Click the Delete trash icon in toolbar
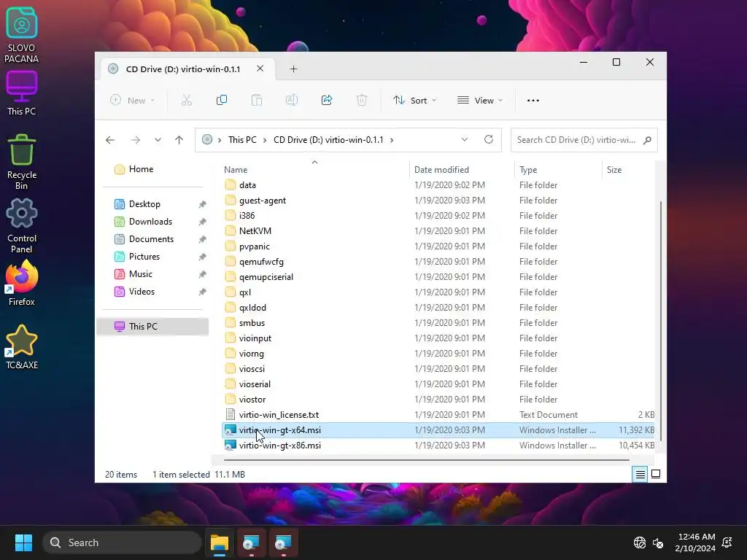Viewport: 747px width, 560px height. pyautogui.click(x=362, y=101)
